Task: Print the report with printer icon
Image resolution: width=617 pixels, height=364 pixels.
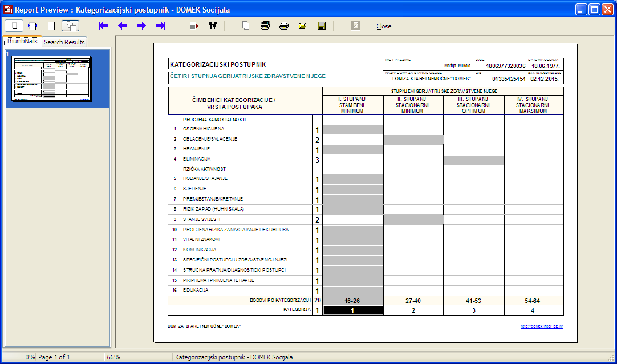Action: [x=284, y=26]
